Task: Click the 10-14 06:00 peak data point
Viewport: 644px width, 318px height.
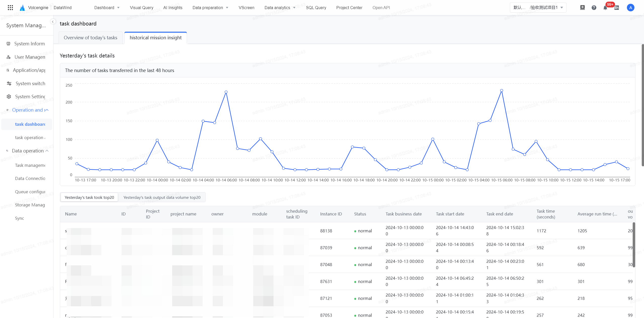Action: pyautogui.click(x=226, y=92)
